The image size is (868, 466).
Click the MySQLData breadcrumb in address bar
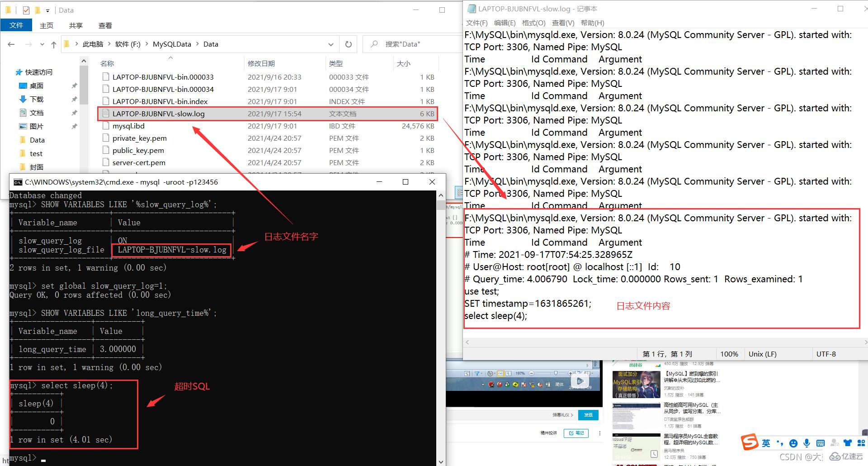(x=171, y=44)
